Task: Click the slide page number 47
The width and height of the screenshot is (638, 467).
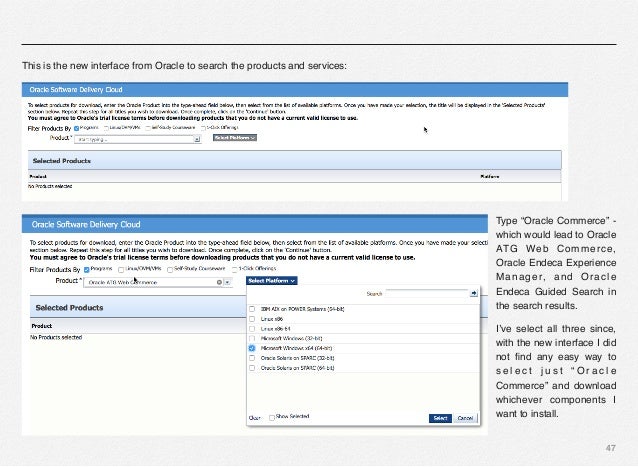Action: pos(610,448)
